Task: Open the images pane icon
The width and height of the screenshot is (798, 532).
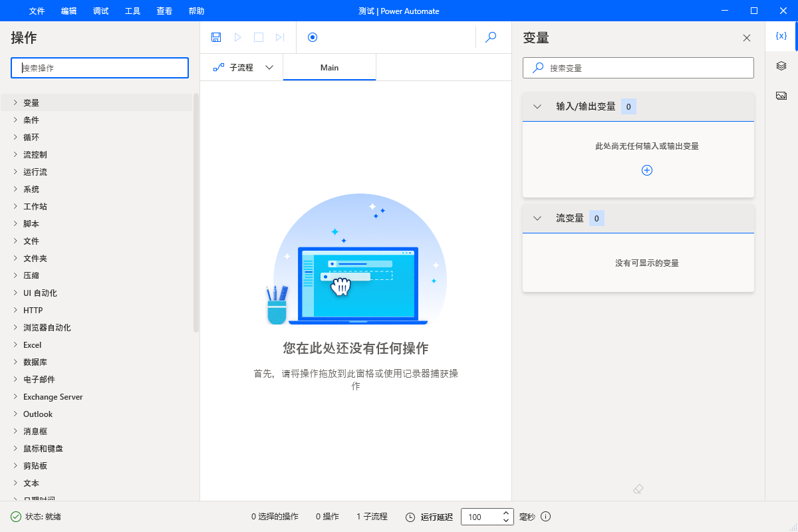Action: click(781, 95)
